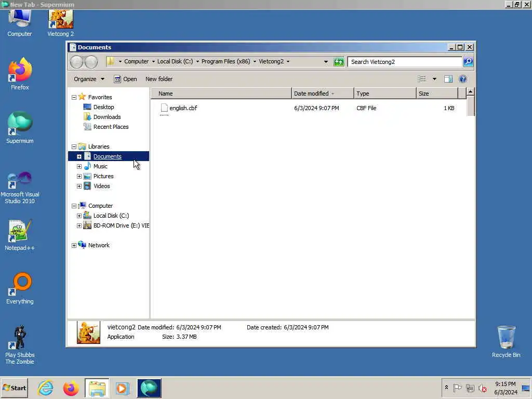Sort by the Date modified column
This screenshot has height=399, width=532.
coord(323,94)
